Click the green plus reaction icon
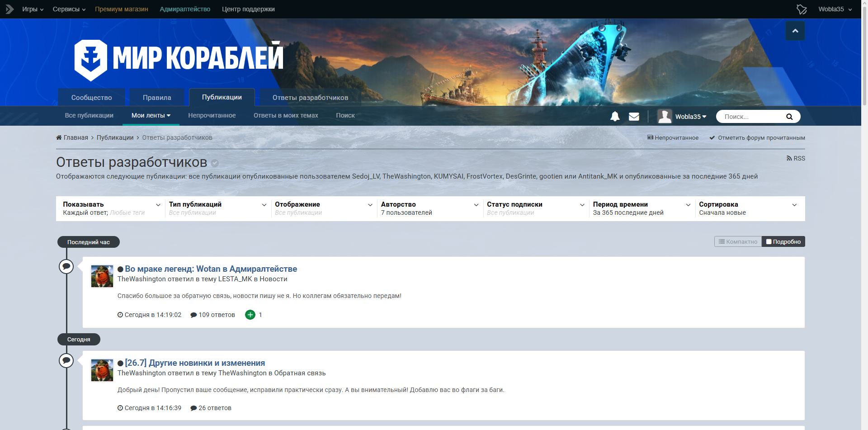 click(x=250, y=315)
